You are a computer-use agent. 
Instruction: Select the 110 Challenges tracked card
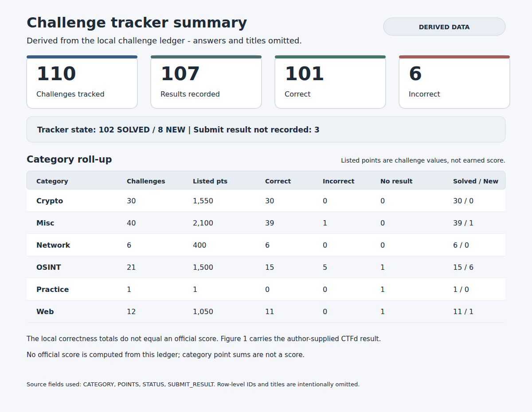click(82, 82)
